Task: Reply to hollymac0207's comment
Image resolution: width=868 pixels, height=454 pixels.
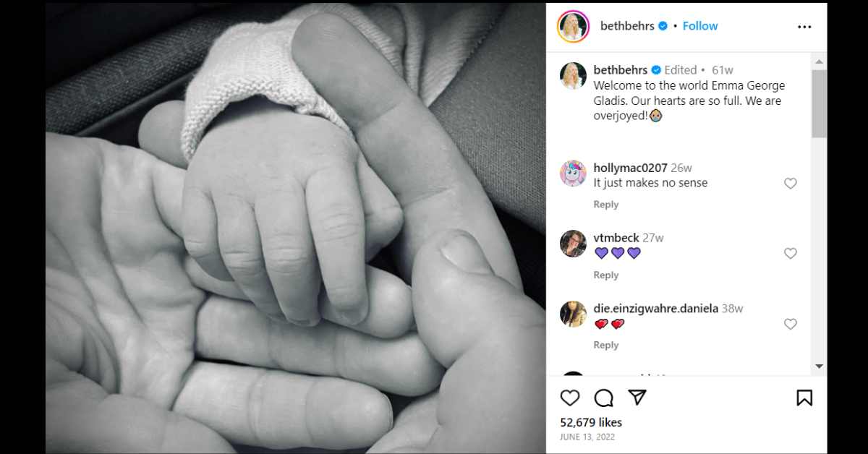Action: click(x=606, y=205)
